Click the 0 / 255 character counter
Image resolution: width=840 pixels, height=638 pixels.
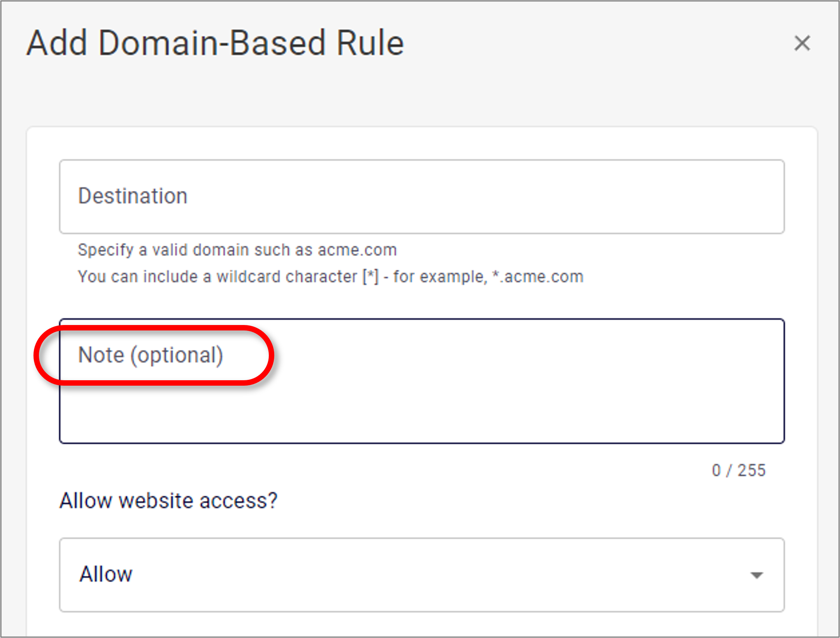tap(738, 470)
